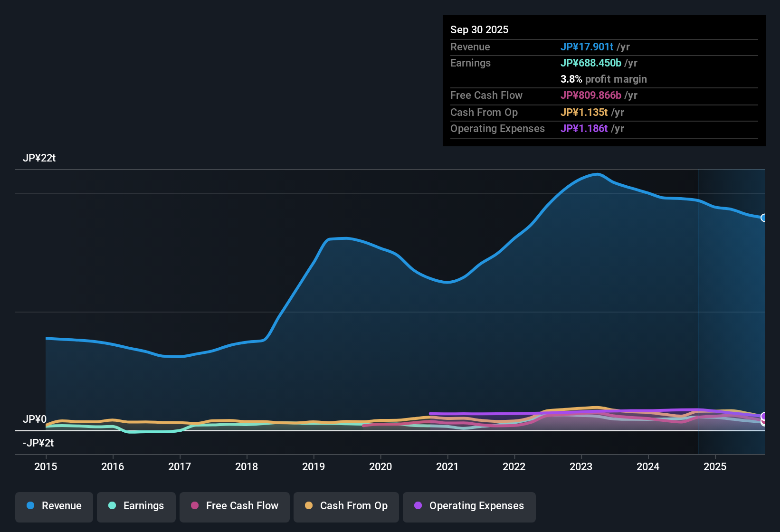Screen dimensions: 780x532
Task: Hide the Cash From Op series
Action: pyautogui.click(x=346, y=506)
